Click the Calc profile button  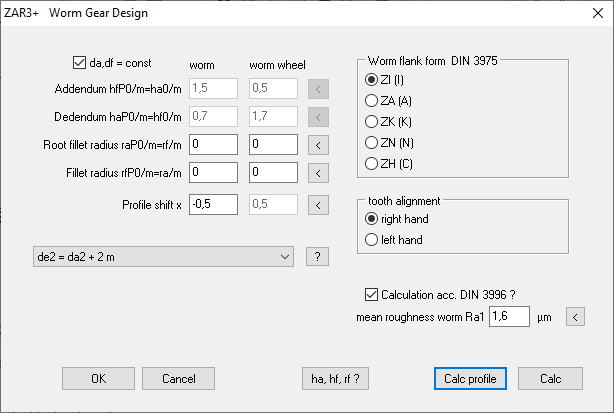(x=471, y=379)
